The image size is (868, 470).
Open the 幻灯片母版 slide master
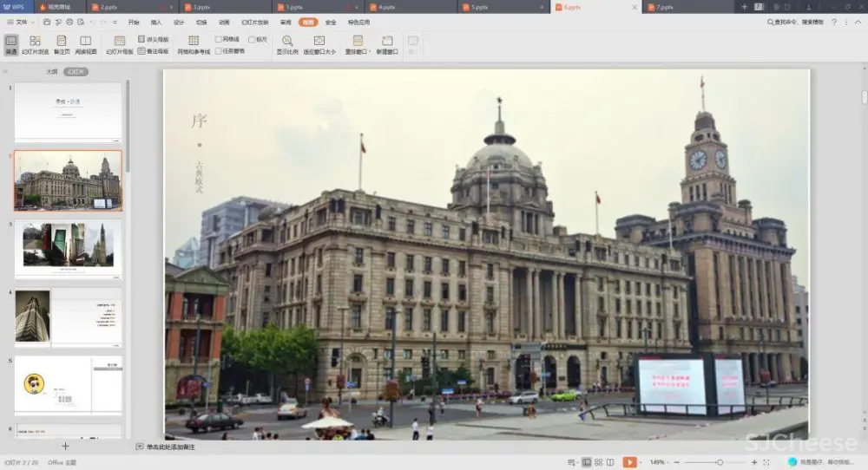click(120, 45)
